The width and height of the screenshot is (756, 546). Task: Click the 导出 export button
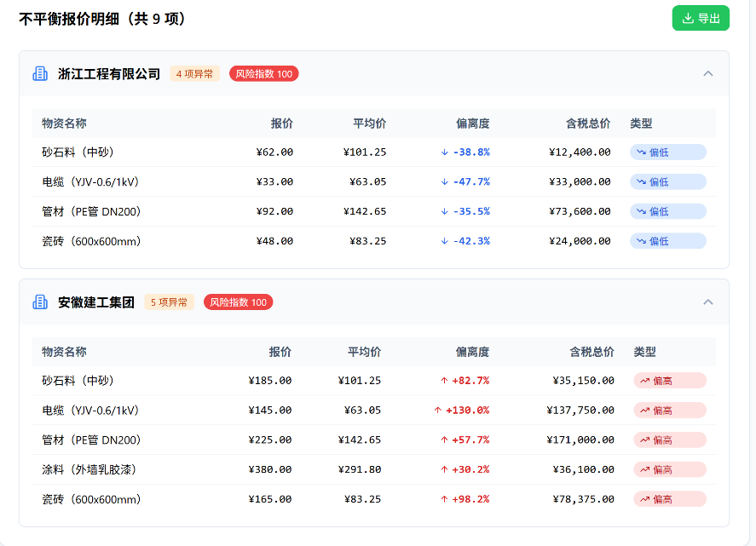coord(701,18)
